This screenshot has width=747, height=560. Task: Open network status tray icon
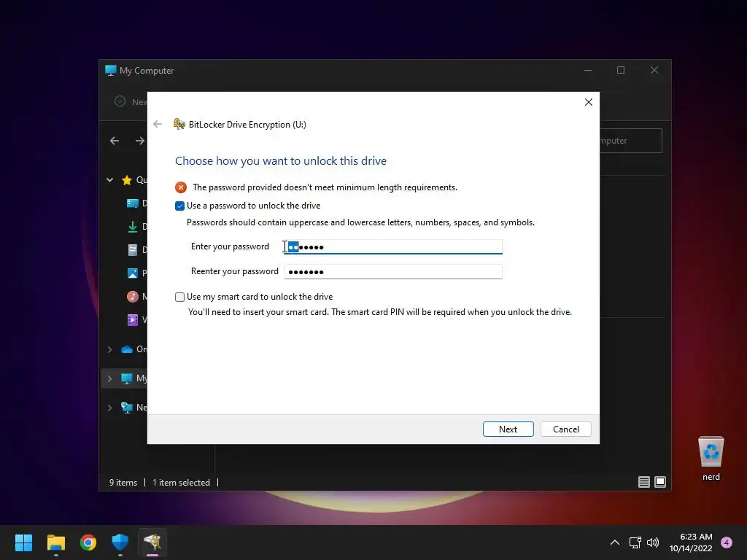[635, 542]
